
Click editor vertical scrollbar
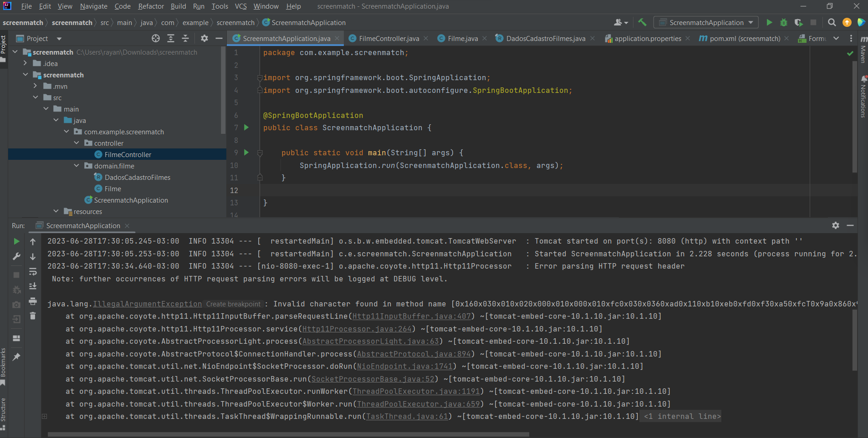(855, 116)
